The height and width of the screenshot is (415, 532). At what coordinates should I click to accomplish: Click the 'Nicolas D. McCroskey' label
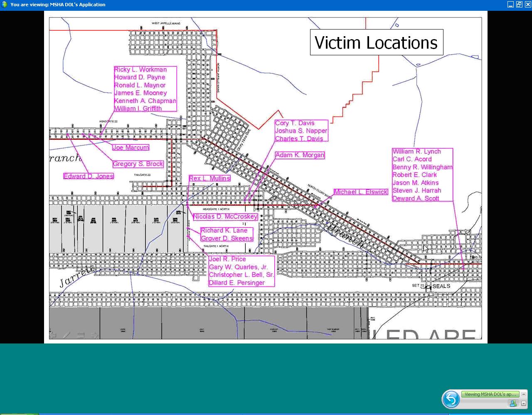225,217
